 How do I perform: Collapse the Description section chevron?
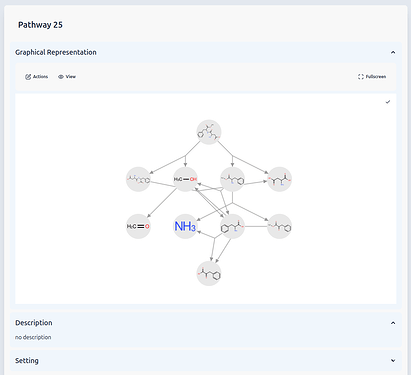coord(393,323)
